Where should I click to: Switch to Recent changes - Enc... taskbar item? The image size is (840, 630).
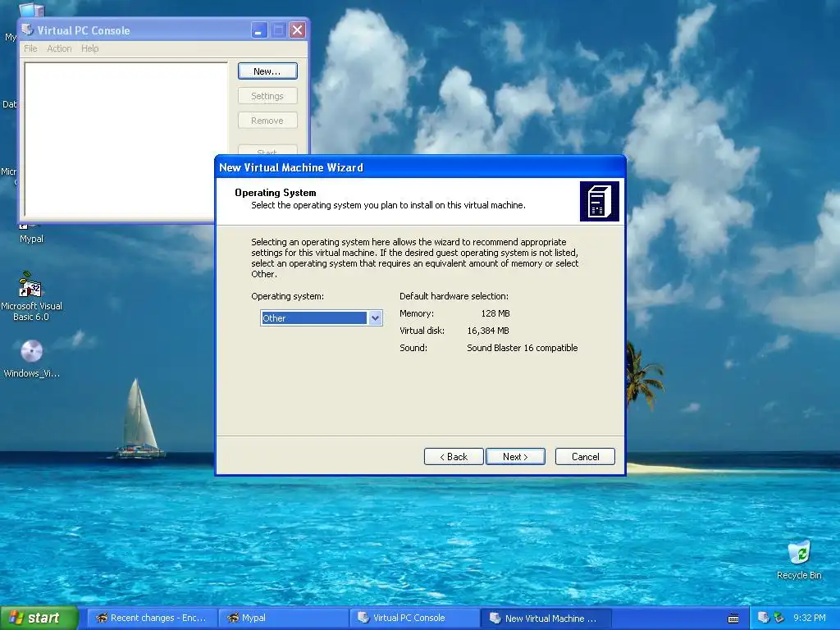pos(152,618)
